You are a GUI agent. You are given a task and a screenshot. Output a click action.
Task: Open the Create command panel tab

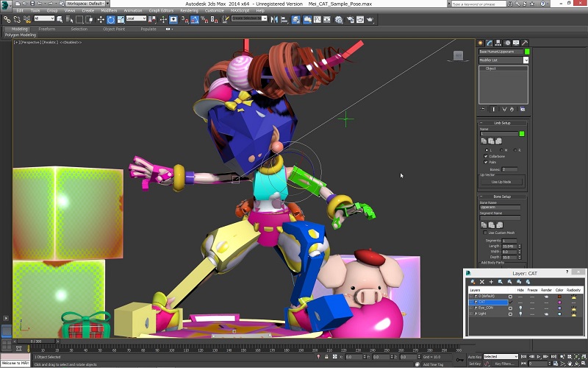(x=480, y=43)
